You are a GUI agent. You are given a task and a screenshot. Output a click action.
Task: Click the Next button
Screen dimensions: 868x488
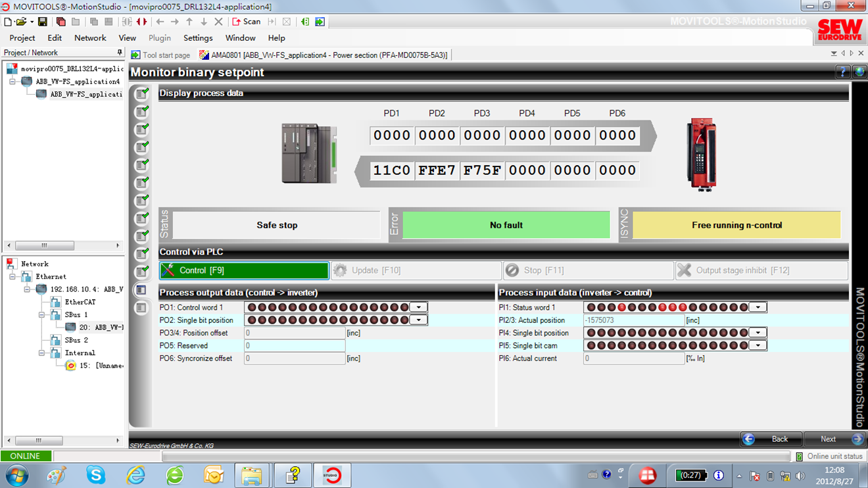pos(833,439)
